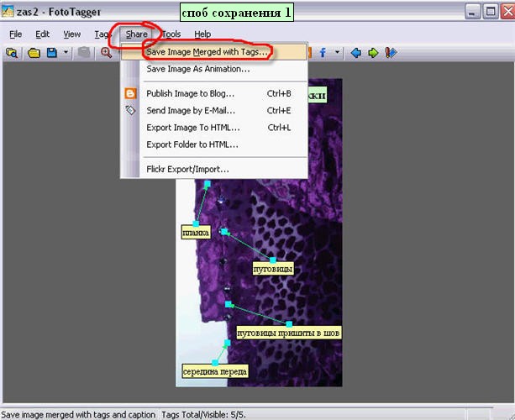Image resolution: width=515 pixels, height=420 pixels.
Task: Open the View menu
Action: (72, 34)
